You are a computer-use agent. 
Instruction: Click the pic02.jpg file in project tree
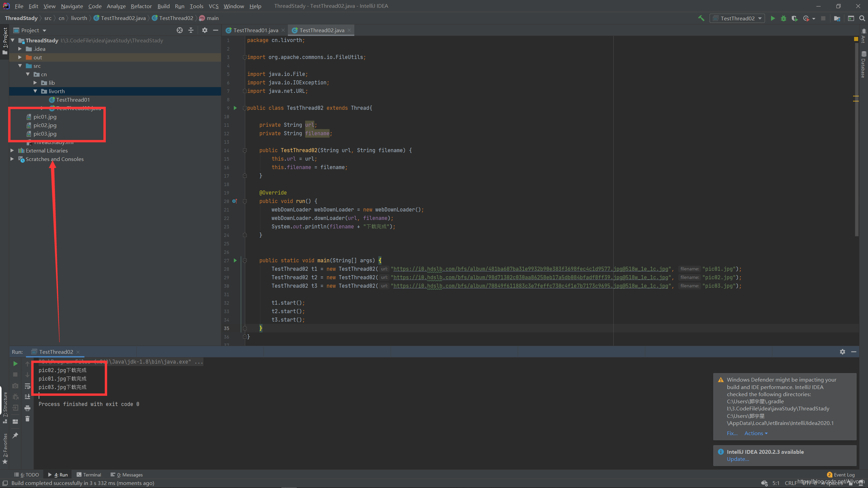click(x=45, y=125)
